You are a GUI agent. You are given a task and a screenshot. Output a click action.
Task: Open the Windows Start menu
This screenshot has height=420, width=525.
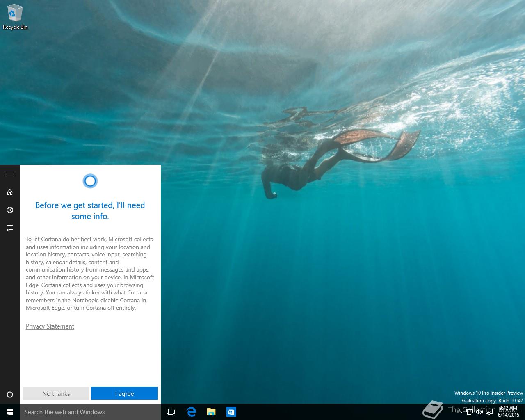10,412
